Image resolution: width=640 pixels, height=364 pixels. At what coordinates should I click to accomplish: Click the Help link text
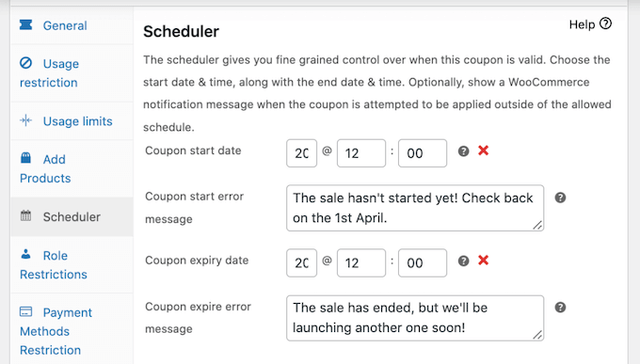click(582, 24)
